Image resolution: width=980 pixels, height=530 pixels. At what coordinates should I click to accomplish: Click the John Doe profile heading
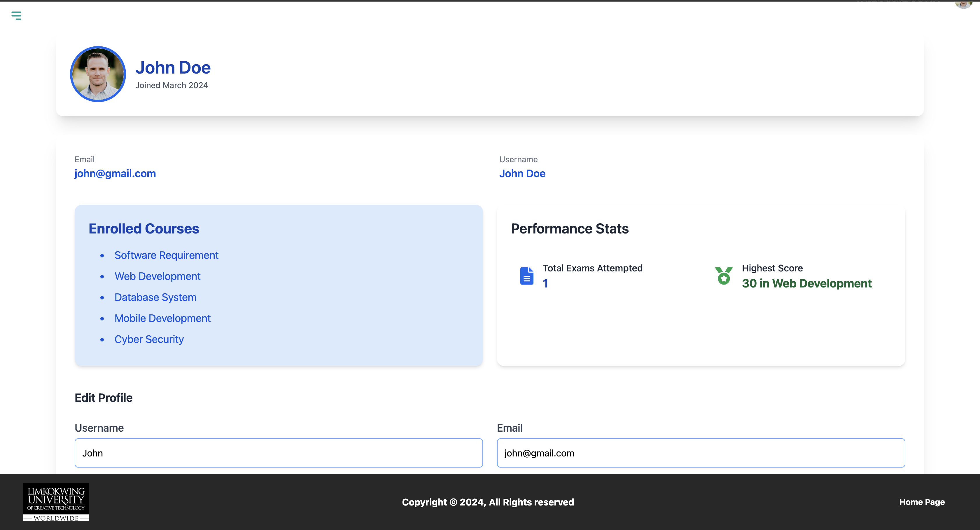pyautogui.click(x=173, y=68)
